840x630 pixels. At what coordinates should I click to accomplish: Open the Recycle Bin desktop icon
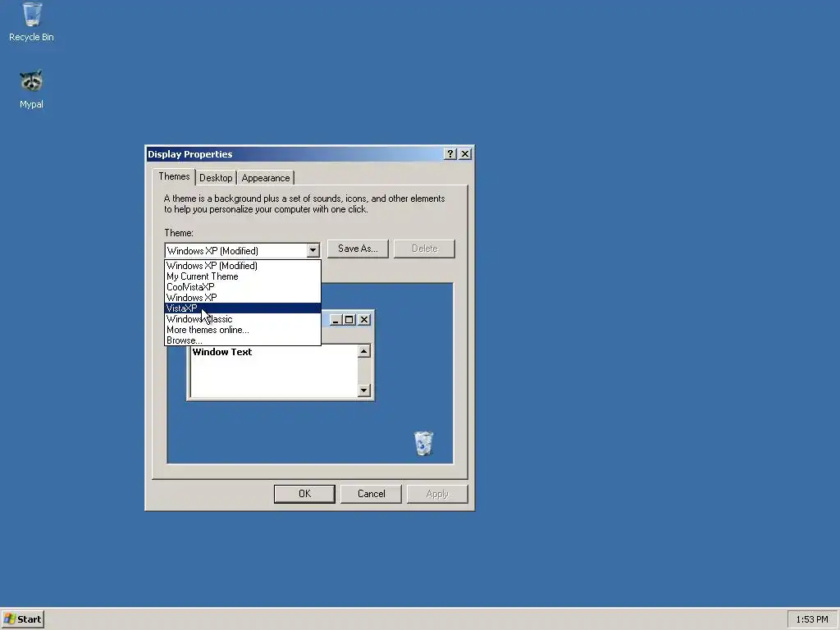tap(32, 22)
